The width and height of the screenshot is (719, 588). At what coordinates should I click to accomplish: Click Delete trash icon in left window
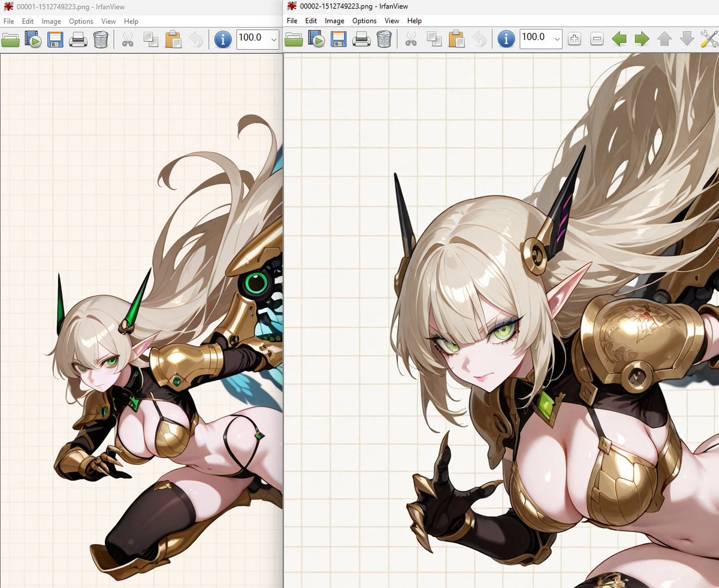101,40
